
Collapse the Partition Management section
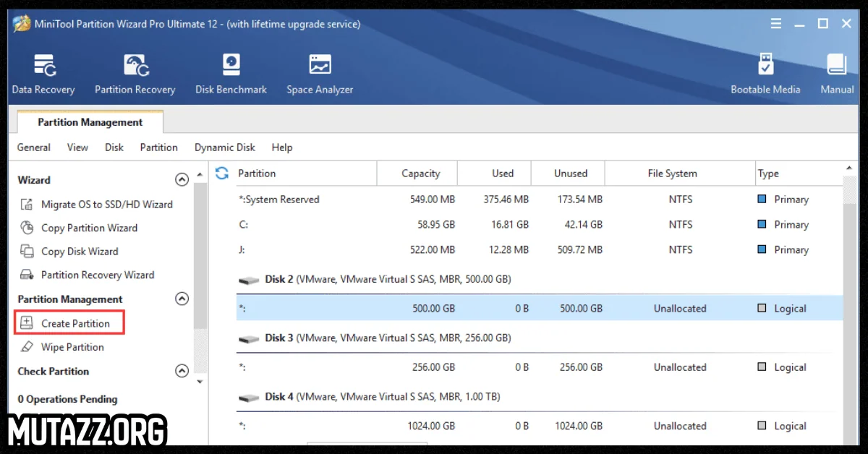click(x=182, y=299)
